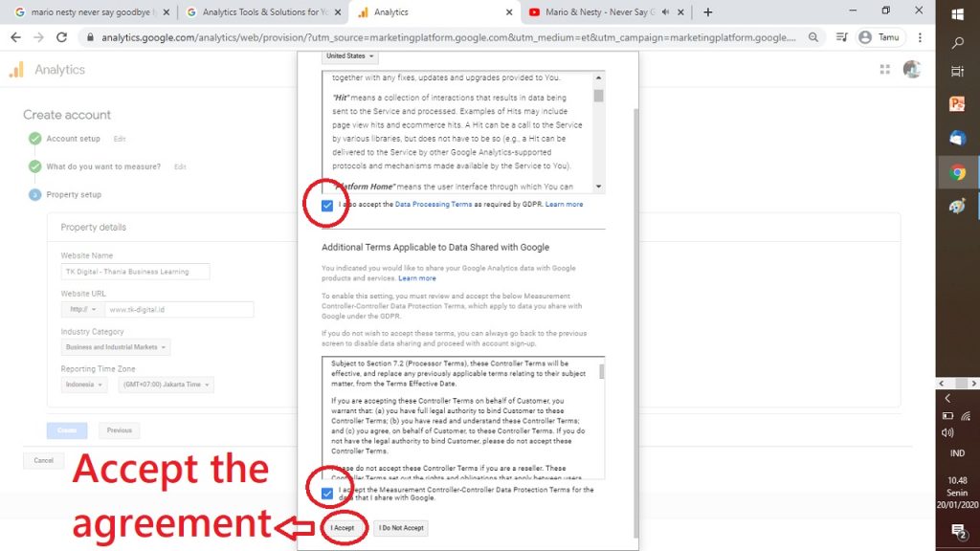Open the Windows notification center icon
Screen dimensions: 980x551
(957, 530)
